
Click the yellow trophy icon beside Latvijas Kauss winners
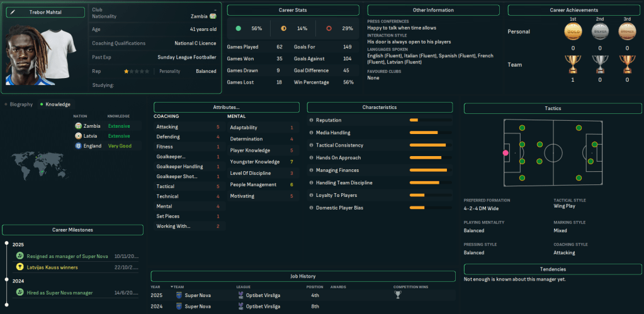20,267
